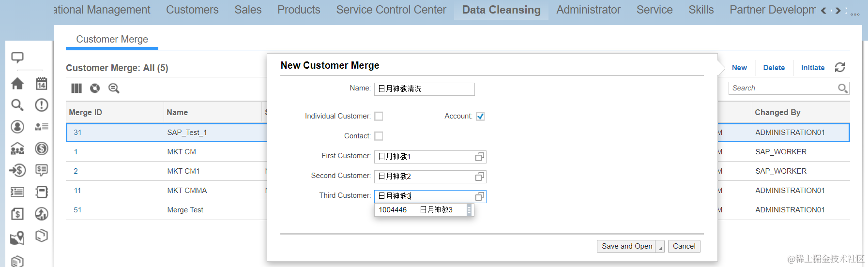The image size is (868, 267).
Task: Click the magnifier icon in Search box
Action: click(843, 88)
